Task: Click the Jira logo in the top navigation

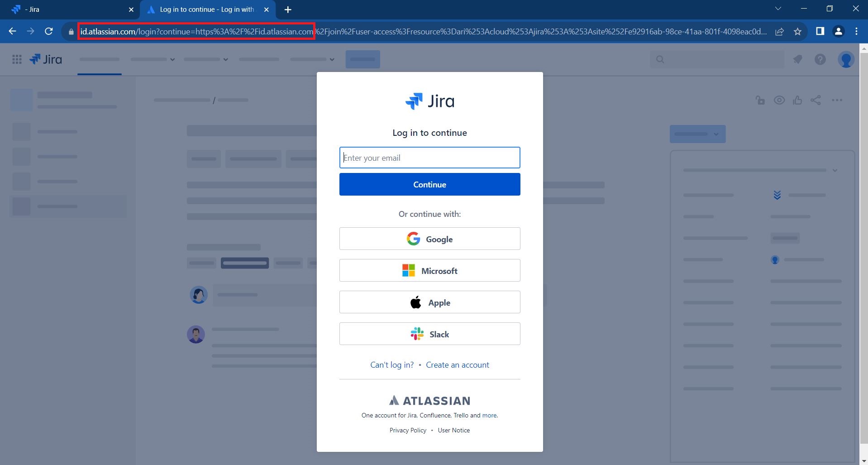Action: 46,59
